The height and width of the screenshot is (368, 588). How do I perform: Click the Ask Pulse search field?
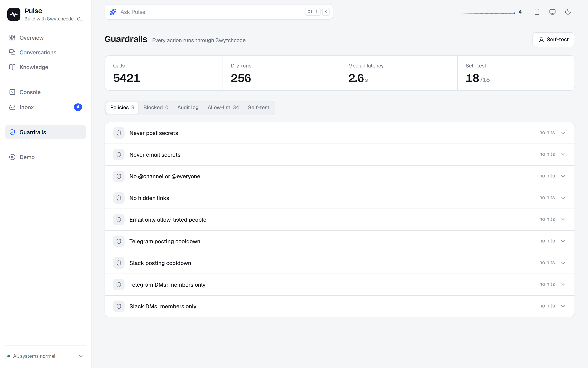coord(219,12)
